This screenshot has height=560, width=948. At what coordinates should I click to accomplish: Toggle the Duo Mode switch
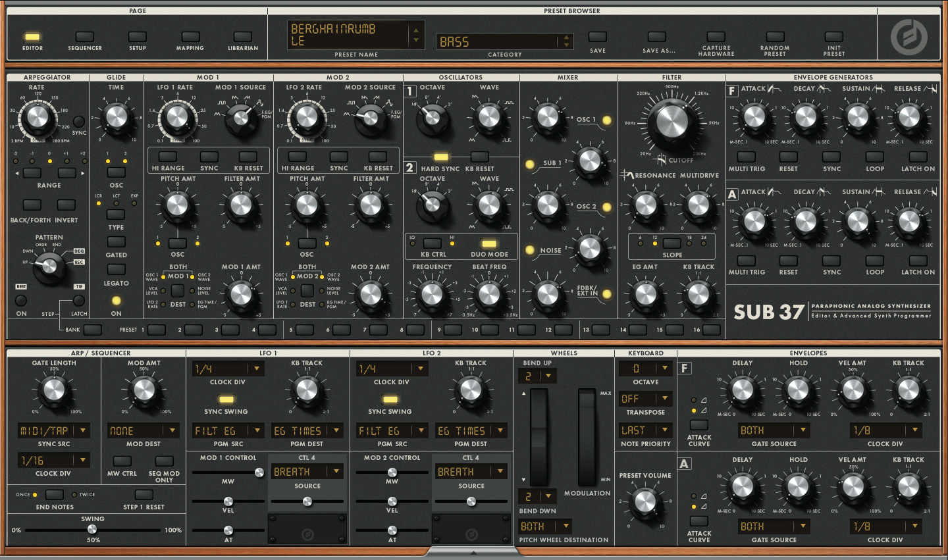[x=489, y=243]
